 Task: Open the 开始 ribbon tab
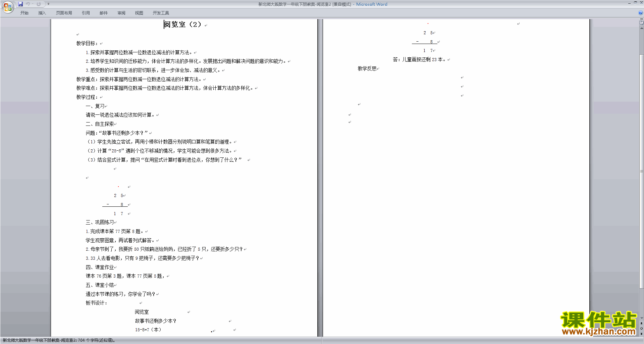click(24, 13)
